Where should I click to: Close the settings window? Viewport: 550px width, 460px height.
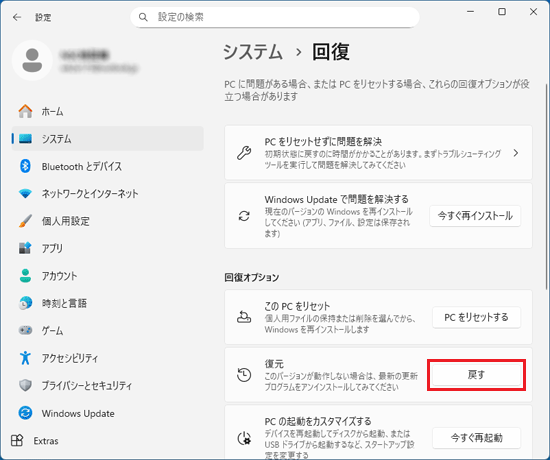pyautogui.click(x=533, y=12)
